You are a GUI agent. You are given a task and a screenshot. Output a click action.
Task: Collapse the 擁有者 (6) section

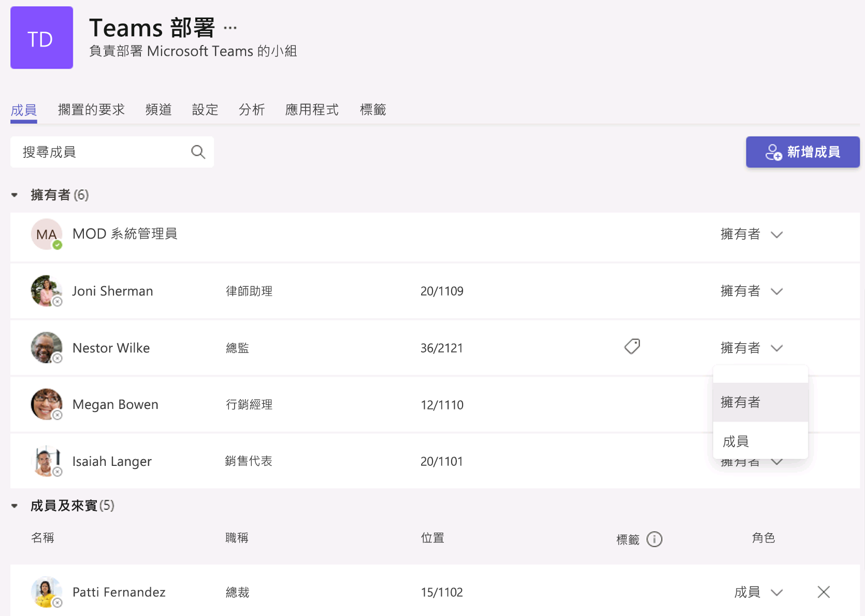[15, 195]
